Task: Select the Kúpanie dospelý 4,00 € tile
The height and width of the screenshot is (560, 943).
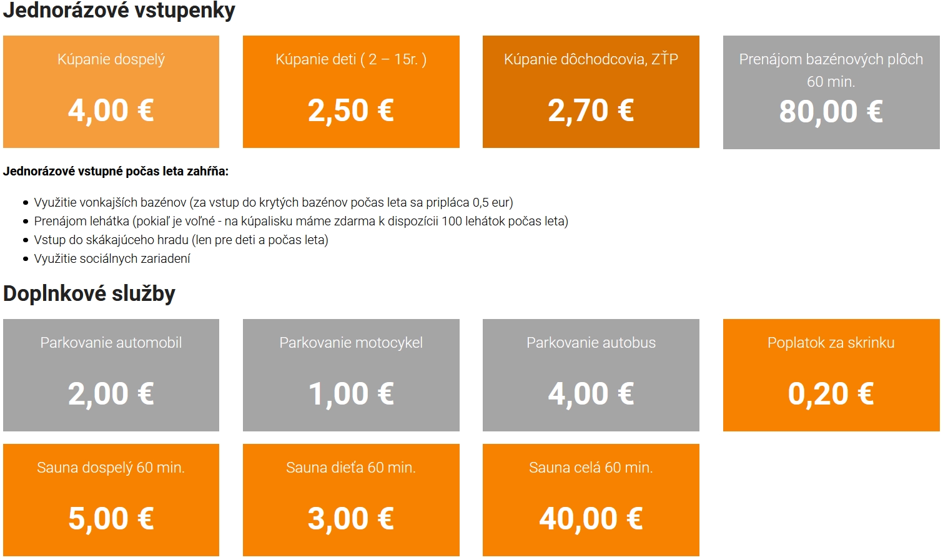Action: tap(111, 92)
